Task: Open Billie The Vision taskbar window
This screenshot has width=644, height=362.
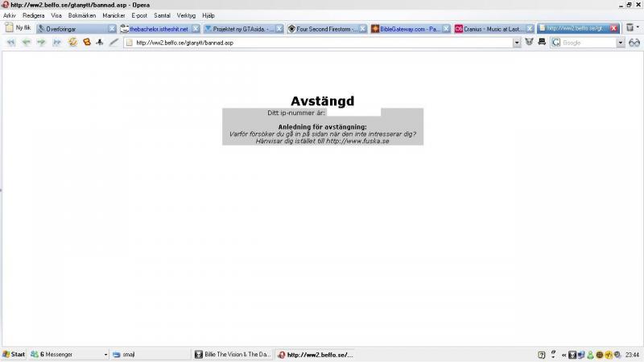Action: [233, 355]
